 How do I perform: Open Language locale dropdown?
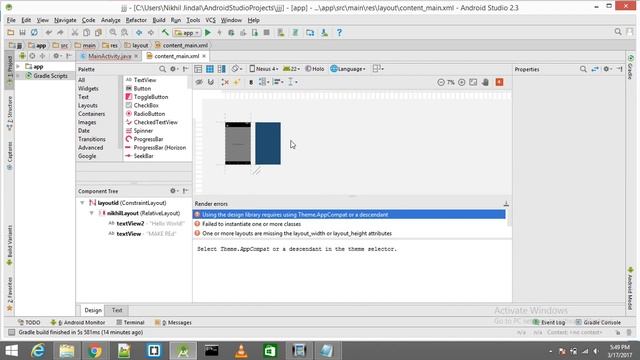[348, 69]
